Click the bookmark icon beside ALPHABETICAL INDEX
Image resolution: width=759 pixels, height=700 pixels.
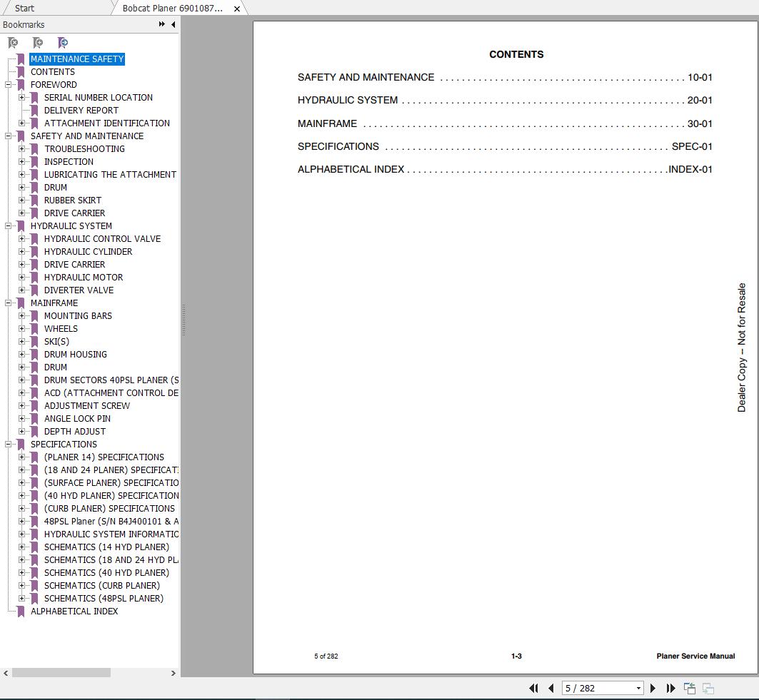point(21,612)
